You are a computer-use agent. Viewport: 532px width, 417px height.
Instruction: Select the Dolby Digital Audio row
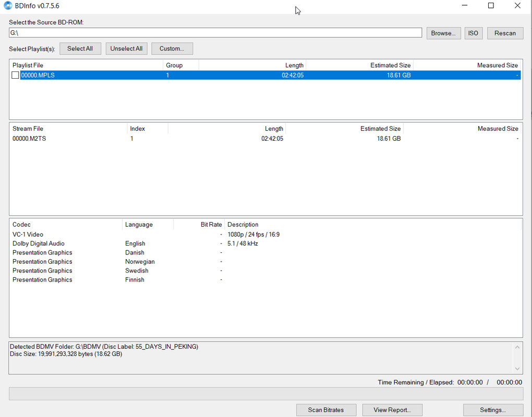(x=265, y=243)
